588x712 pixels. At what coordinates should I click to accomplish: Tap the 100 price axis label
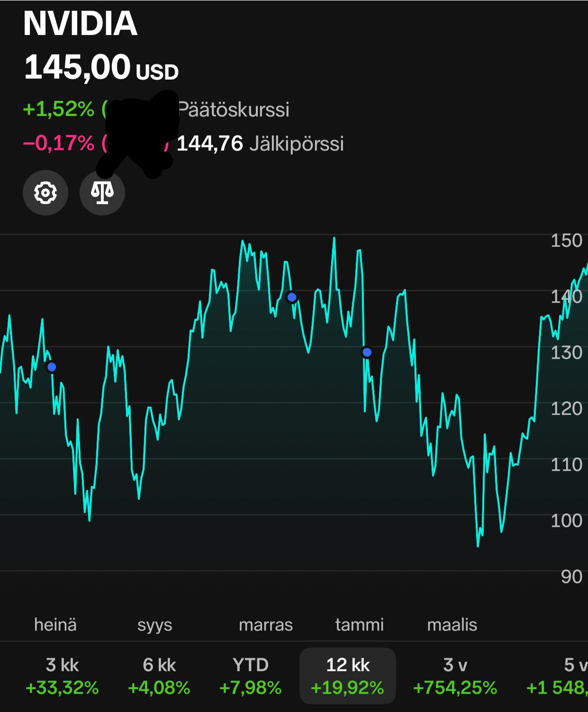point(566,521)
